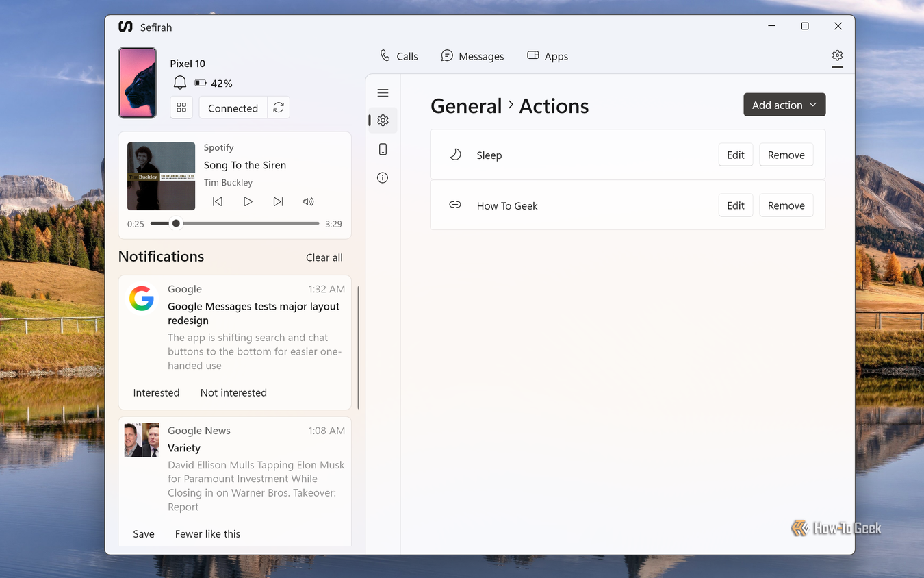This screenshot has width=924, height=578.
Task: Switch to the Messages tab
Action: pos(472,56)
